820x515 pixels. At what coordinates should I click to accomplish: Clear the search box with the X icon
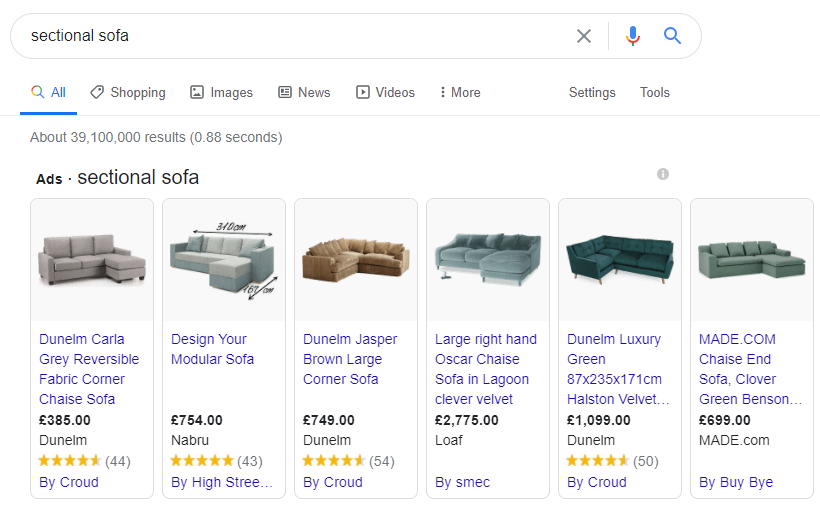584,36
